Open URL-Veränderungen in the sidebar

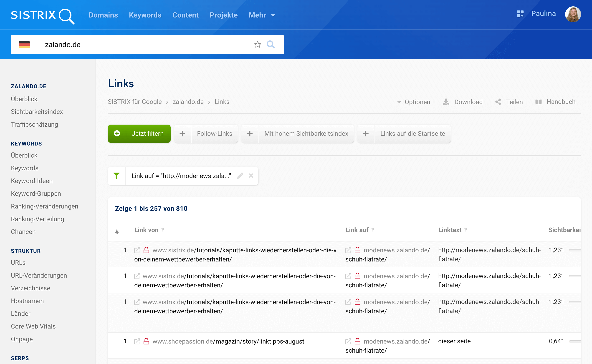click(39, 275)
